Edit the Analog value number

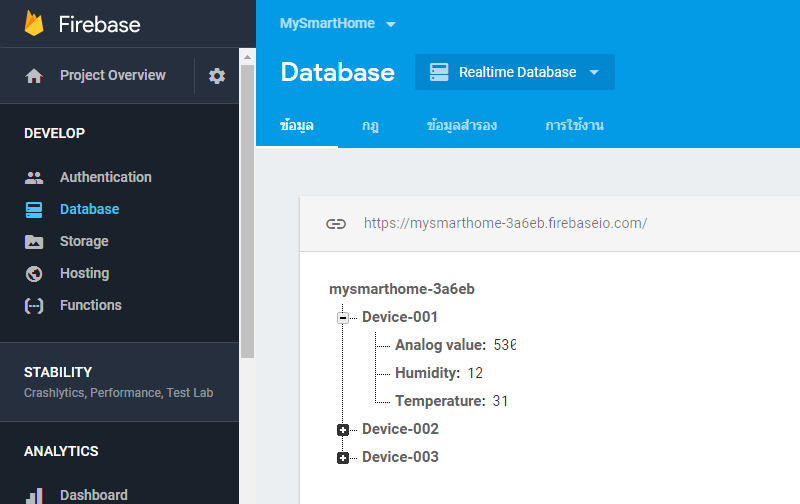[505, 345]
